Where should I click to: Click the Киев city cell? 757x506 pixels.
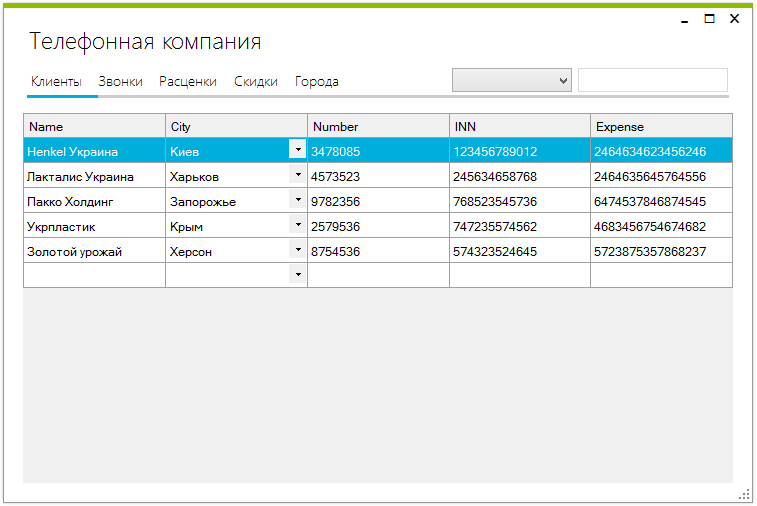(x=228, y=151)
